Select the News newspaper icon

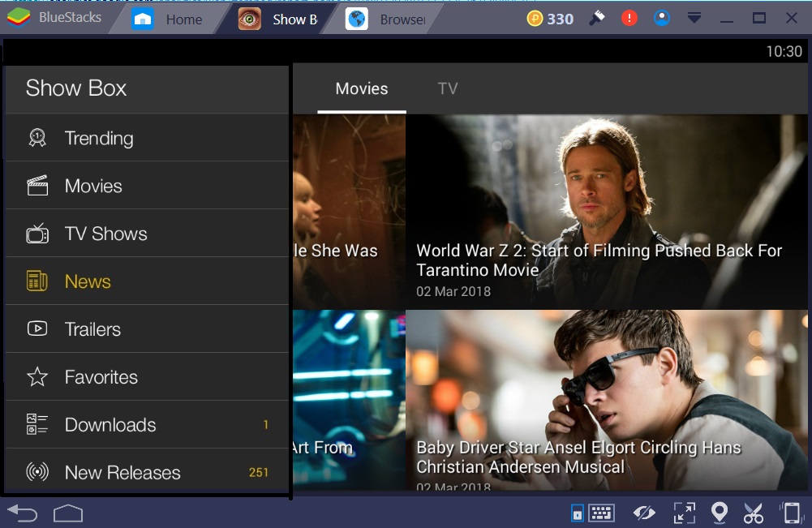[x=37, y=281]
